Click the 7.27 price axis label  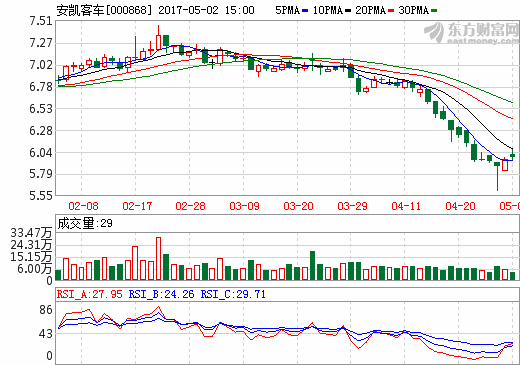pyautogui.click(x=41, y=43)
